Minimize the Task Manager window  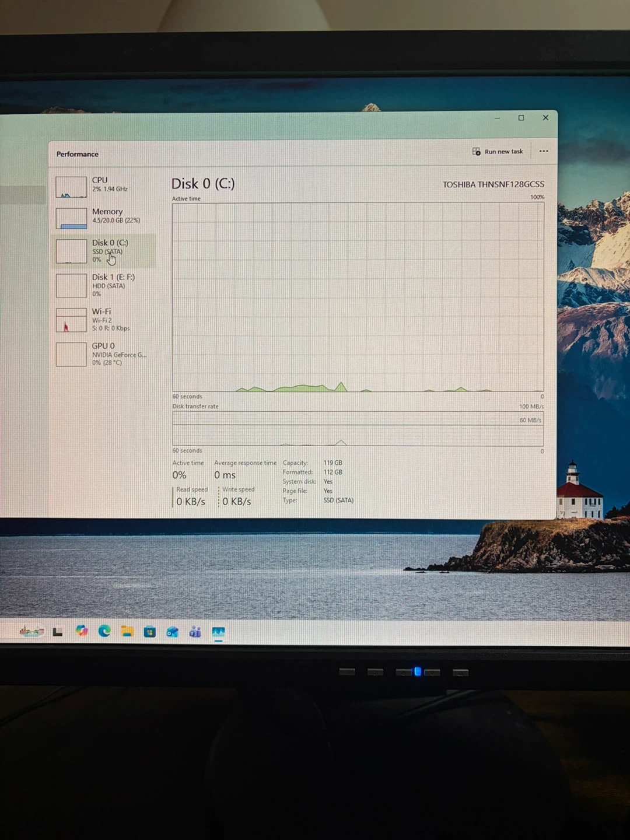pyautogui.click(x=497, y=118)
